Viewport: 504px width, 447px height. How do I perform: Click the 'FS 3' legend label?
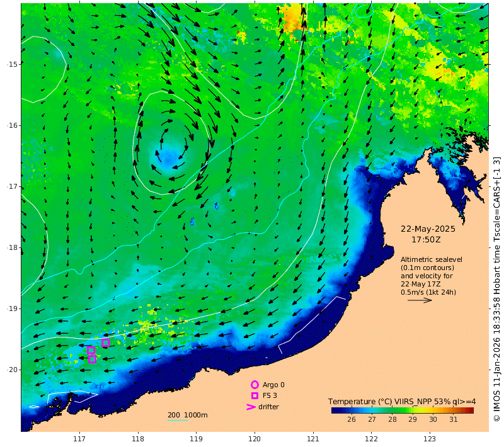click(x=270, y=395)
